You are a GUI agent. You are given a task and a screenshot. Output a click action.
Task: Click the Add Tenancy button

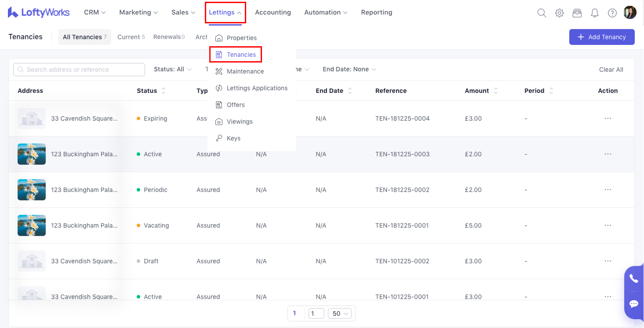(x=602, y=37)
